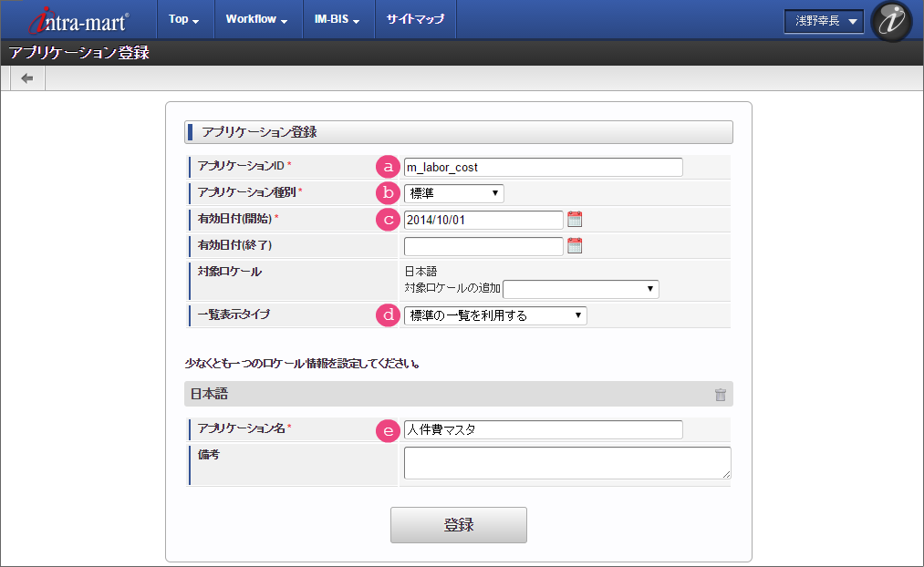Focus the アプリケーション名 text field
924x567 pixels.
tap(543, 429)
